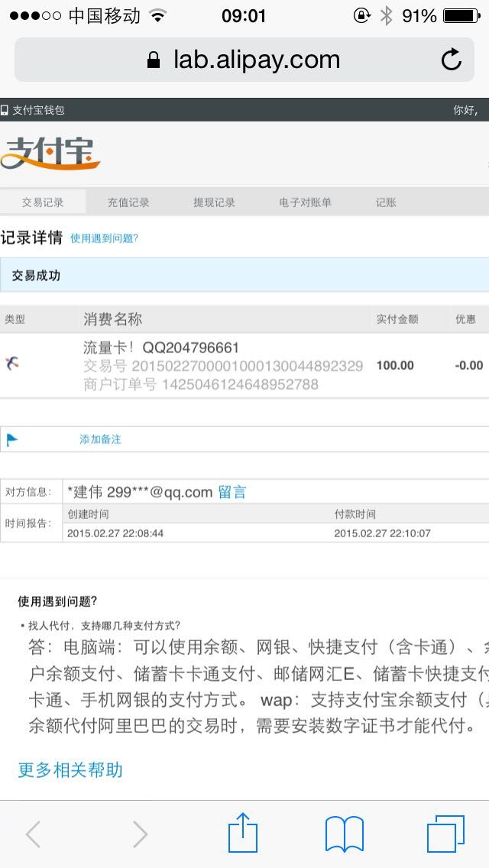The image size is (489, 868).
Task: Tap the Safari forward arrow
Action: [140, 834]
